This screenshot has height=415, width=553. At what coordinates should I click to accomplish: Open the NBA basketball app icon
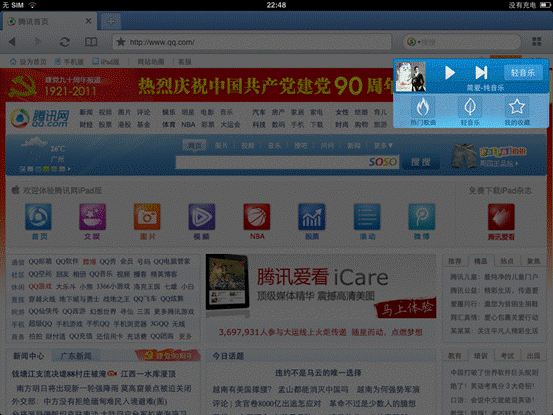click(257, 217)
